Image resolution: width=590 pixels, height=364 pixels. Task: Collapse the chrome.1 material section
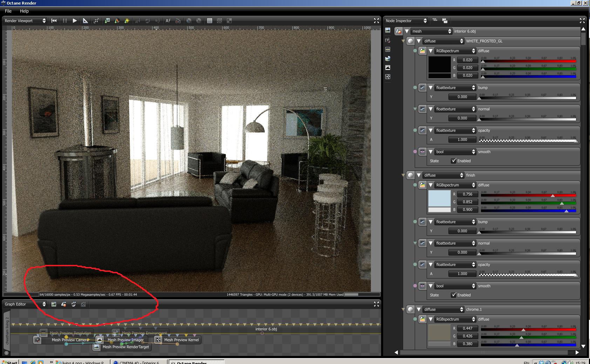pyautogui.click(x=419, y=309)
